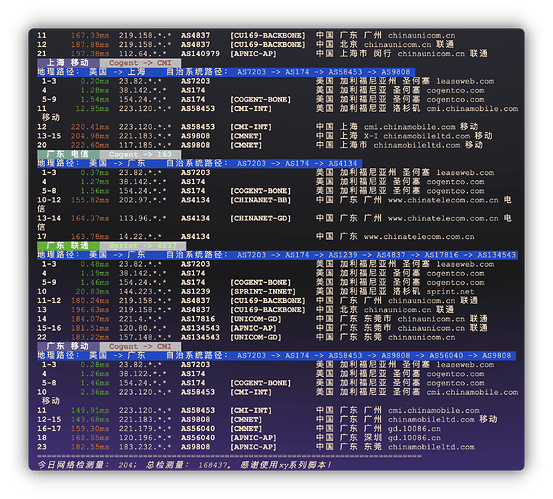This screenshot has height=499, width=553.
Task: Click the 163.78ms latency value
Action: [x=90, y=236]
